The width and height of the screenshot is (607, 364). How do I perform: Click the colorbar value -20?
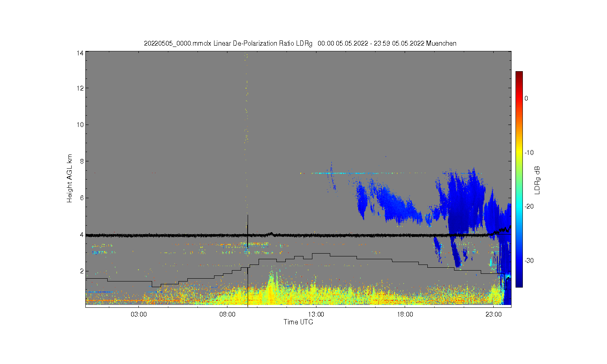point(529,206)
